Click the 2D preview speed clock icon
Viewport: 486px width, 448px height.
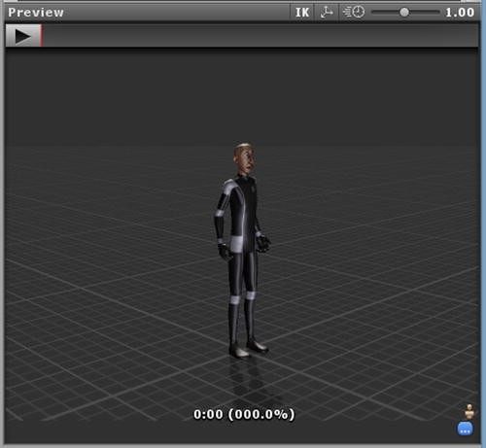pos(354,13)
